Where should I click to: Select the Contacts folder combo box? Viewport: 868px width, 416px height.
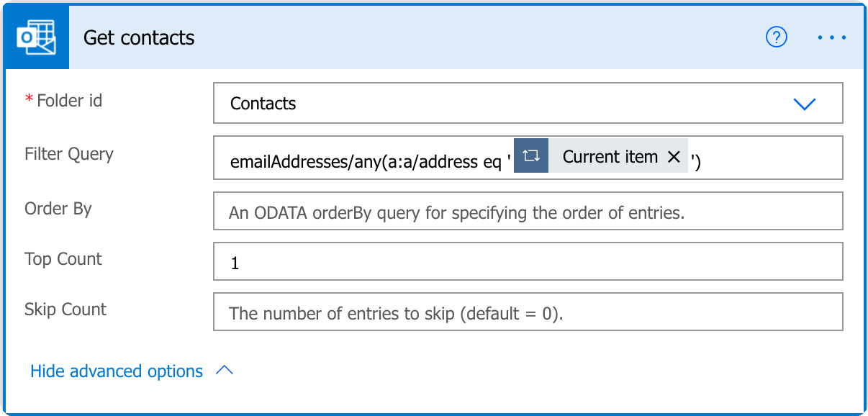(528, 104)
